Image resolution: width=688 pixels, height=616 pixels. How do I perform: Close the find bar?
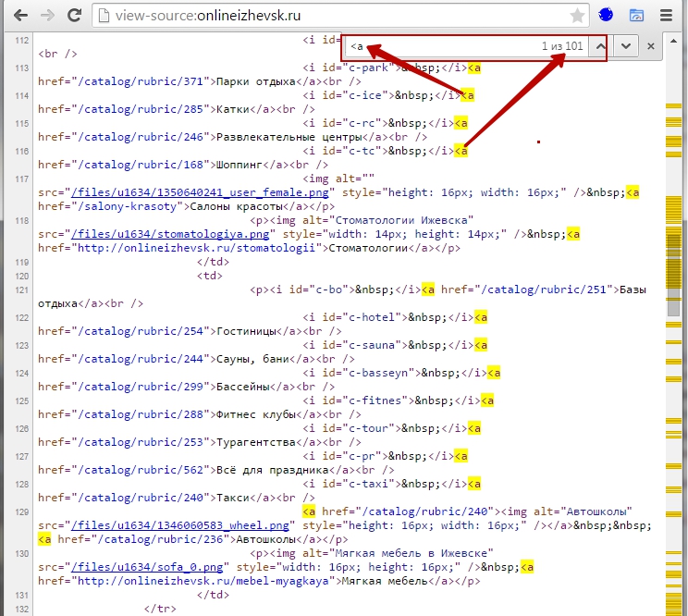[x=651, y=46]
